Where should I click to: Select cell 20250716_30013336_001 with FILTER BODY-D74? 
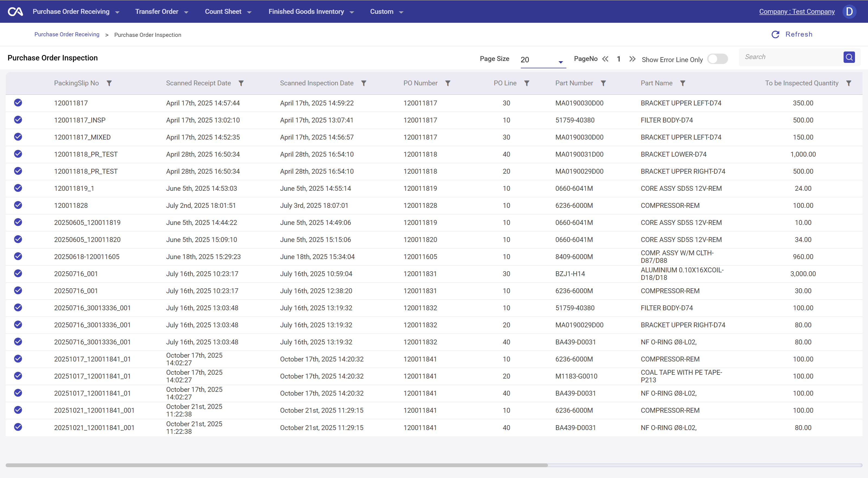(x=92, y=308)
